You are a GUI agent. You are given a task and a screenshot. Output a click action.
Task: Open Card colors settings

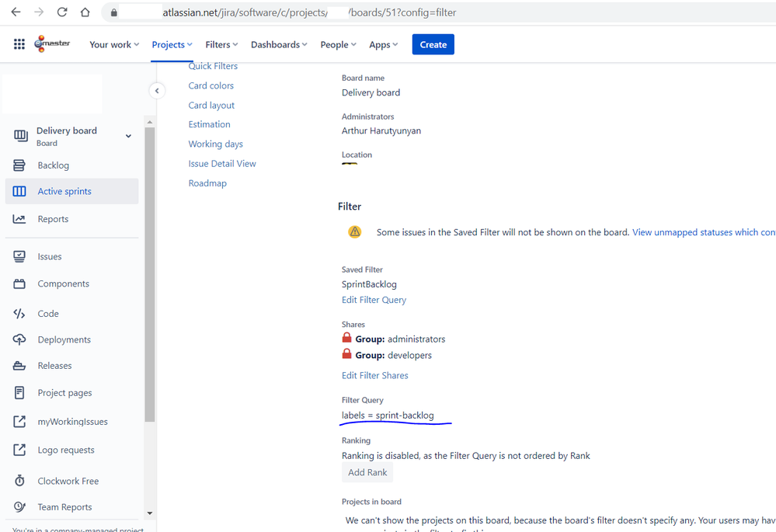point(211,85)
